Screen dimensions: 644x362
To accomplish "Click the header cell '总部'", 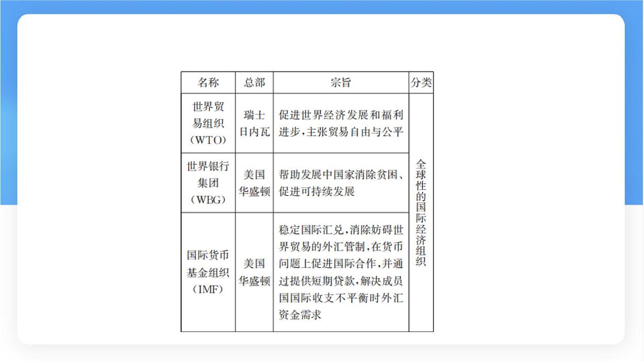I will [x=254, y=83].
